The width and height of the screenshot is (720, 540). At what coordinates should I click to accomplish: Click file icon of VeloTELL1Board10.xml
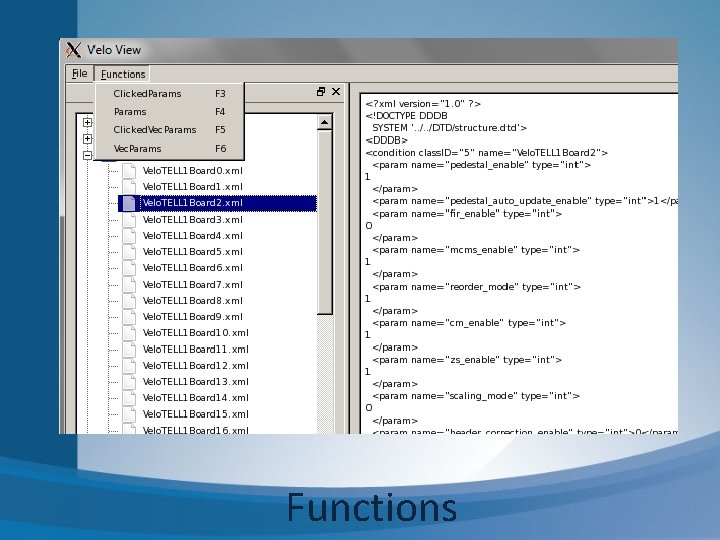pos(129,333)
